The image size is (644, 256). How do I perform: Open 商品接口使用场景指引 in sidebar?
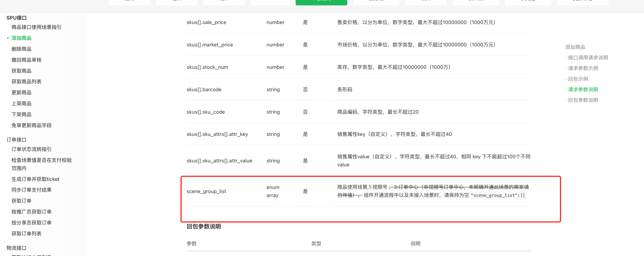(36, 27)
